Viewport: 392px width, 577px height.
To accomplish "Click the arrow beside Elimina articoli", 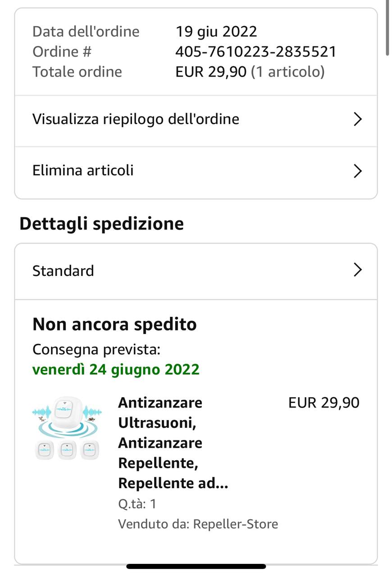I will point(358,171).
